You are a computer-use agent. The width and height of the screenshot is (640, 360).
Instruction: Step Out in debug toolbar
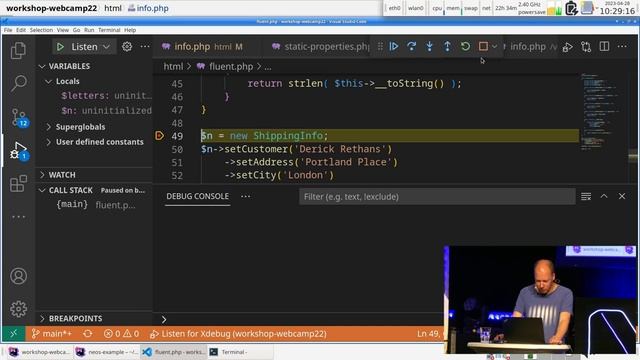pyautogui.click(x=447, y=47)
